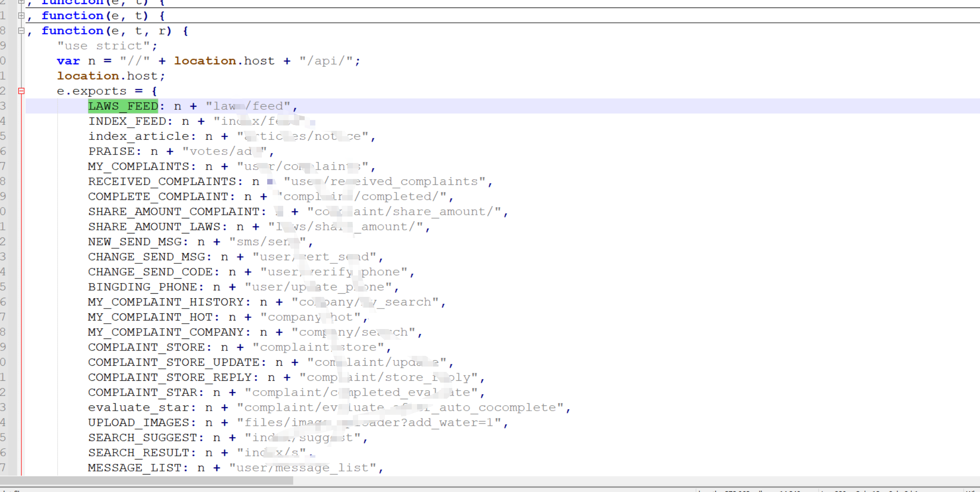Collapse the function(e, t, r) fold marker
Image resolution: width=980 pixels, height=492 pixels.
(x=21, y=31)
